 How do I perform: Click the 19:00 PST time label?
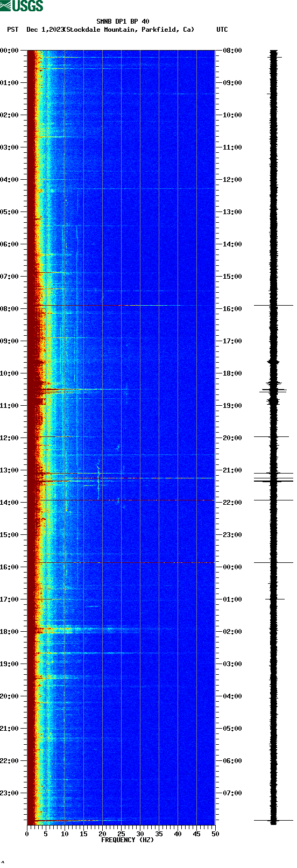pos(9,664)
